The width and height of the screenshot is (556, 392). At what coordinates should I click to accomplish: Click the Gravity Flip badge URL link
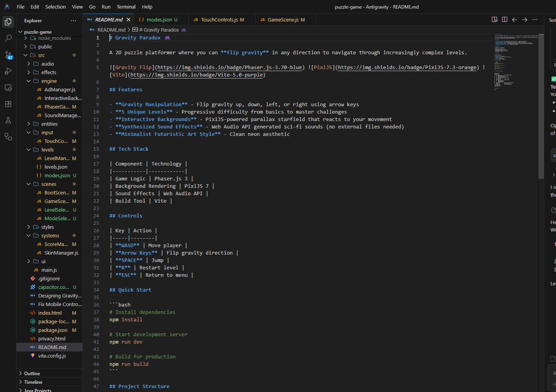[x=231, y=68]
